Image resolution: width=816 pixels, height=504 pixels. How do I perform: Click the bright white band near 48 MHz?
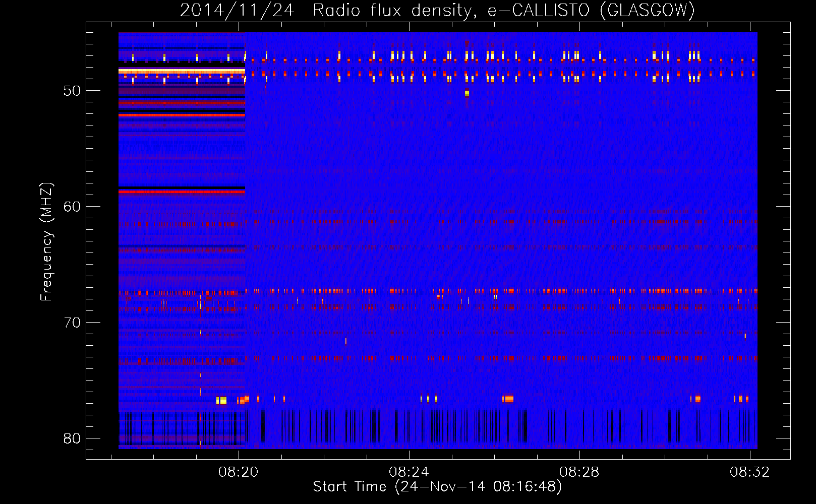coord(182,71)
